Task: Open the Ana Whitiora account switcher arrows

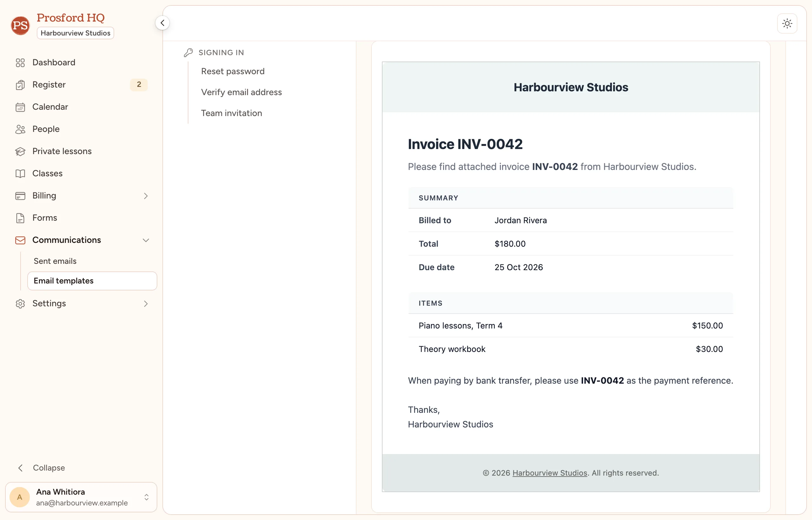Action: [146, 497]
